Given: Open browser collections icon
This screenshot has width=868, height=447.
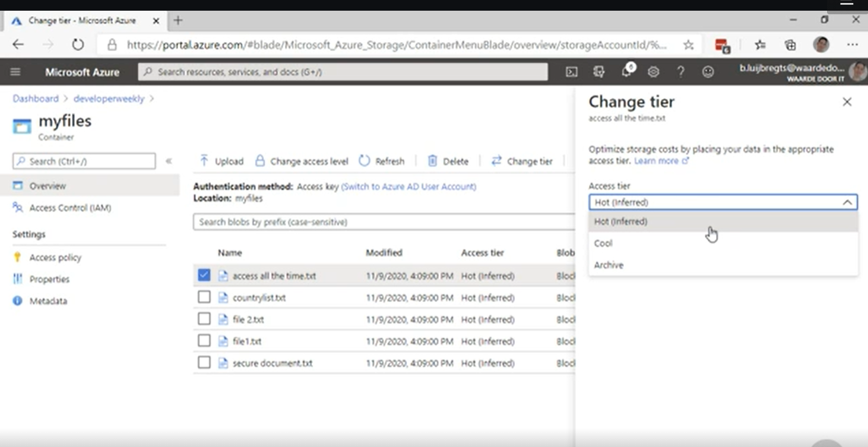Looking at the screenshot, I should (x=790, y=45).
